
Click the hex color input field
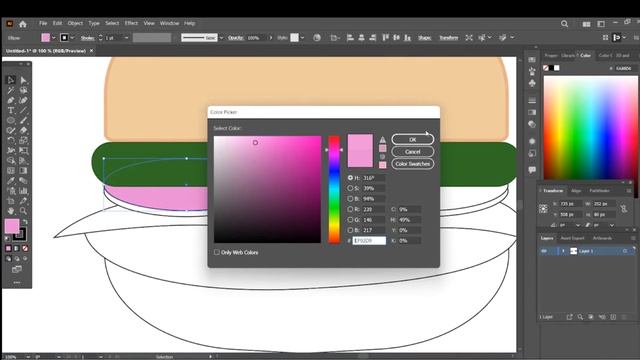click(369, 241)
